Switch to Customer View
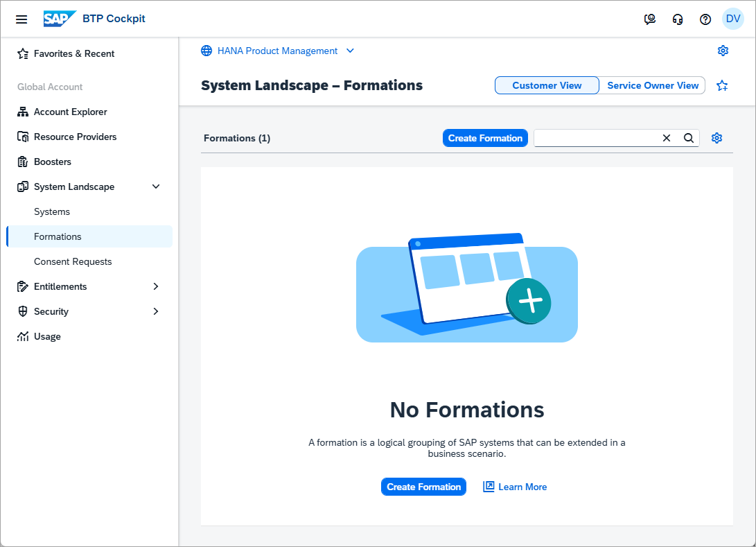Image resolution: width=756 pixels, height=547 pixels. click(547, 85)
